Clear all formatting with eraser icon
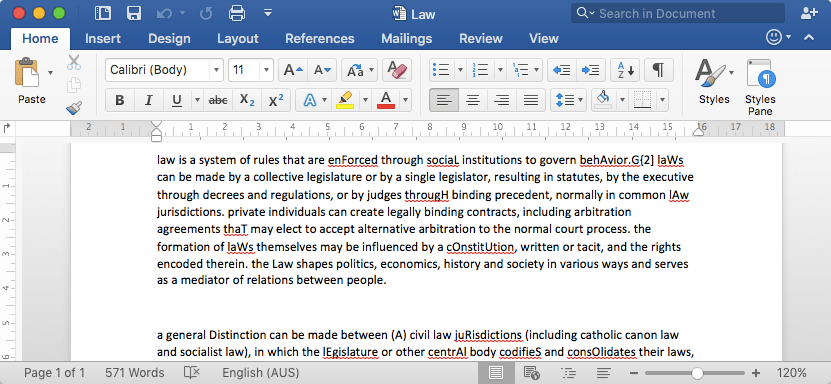Screen dimensions: 831x384 click(x=397, y=70)
